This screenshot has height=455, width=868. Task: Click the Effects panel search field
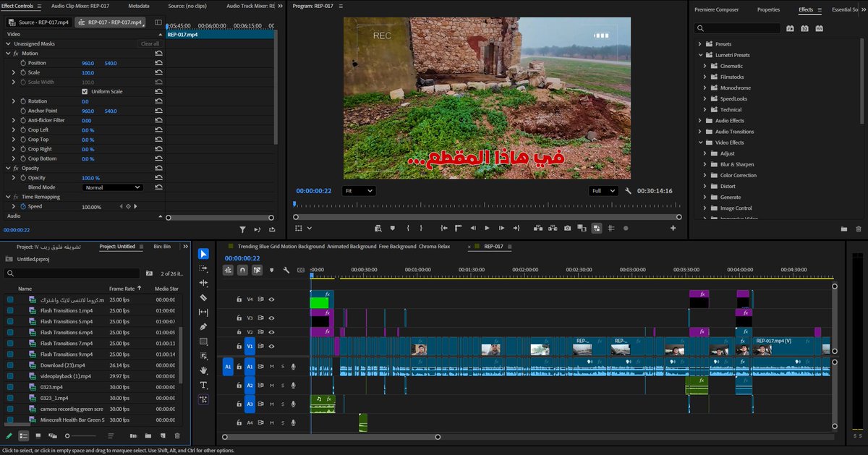[737, 28]
